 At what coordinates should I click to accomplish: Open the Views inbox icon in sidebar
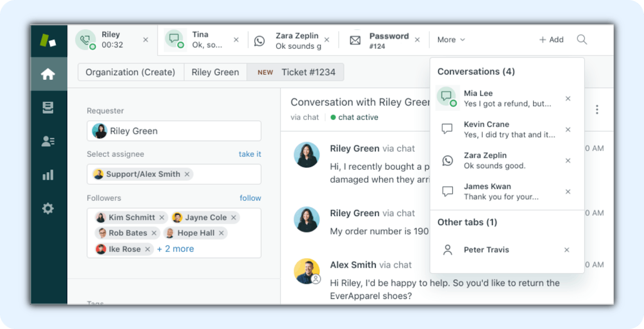(x=48, y=108)
